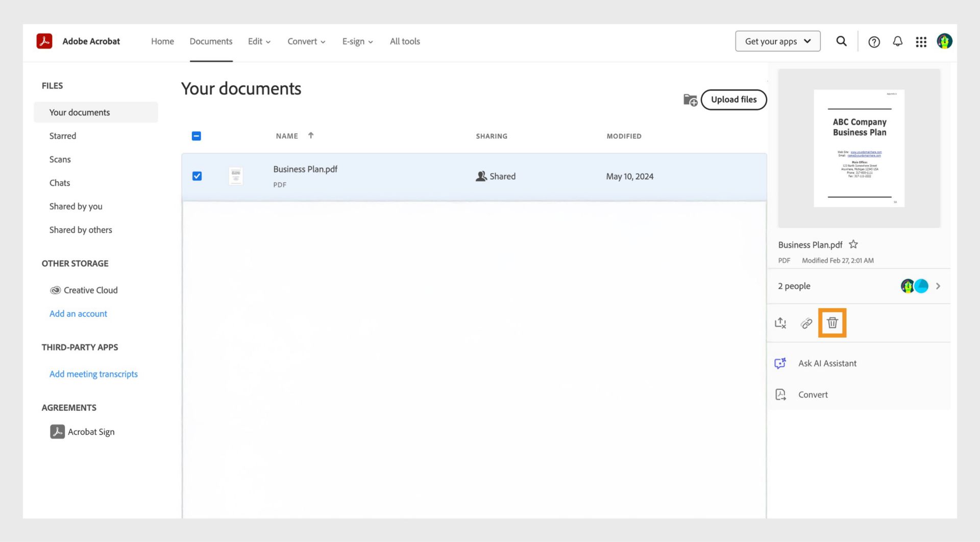Click the Adobe Acrobat logo icon
This screenshot has width=980, height=542.
(44, 41)
